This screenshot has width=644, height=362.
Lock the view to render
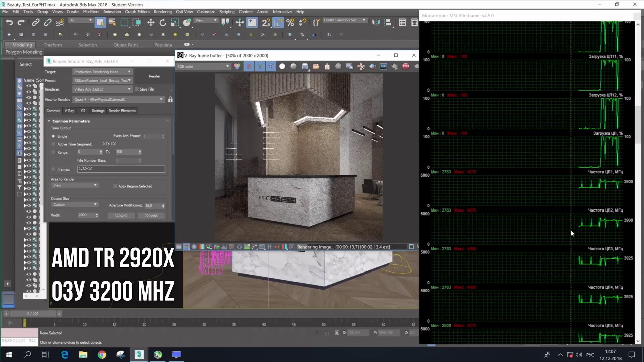click(170, 100)
